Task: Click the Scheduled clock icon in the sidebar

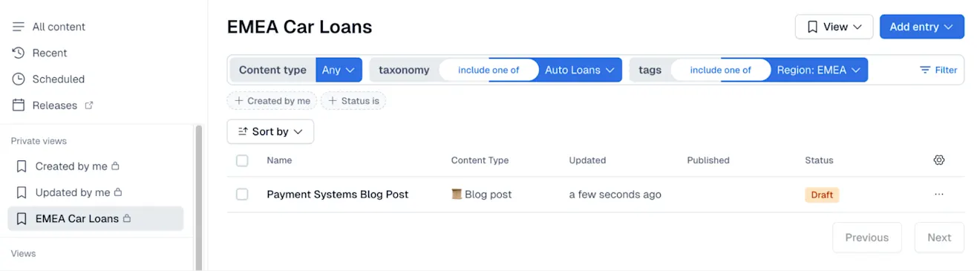Action: point(19,79)
